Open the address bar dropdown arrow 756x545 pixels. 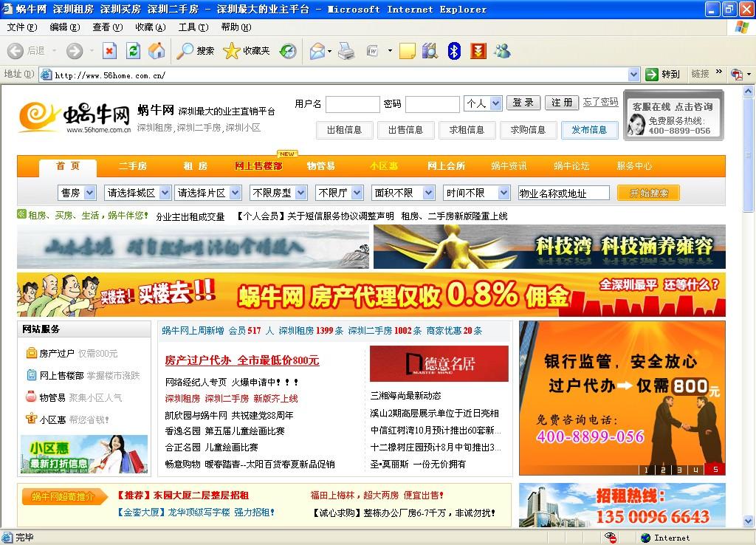[634, 75]
